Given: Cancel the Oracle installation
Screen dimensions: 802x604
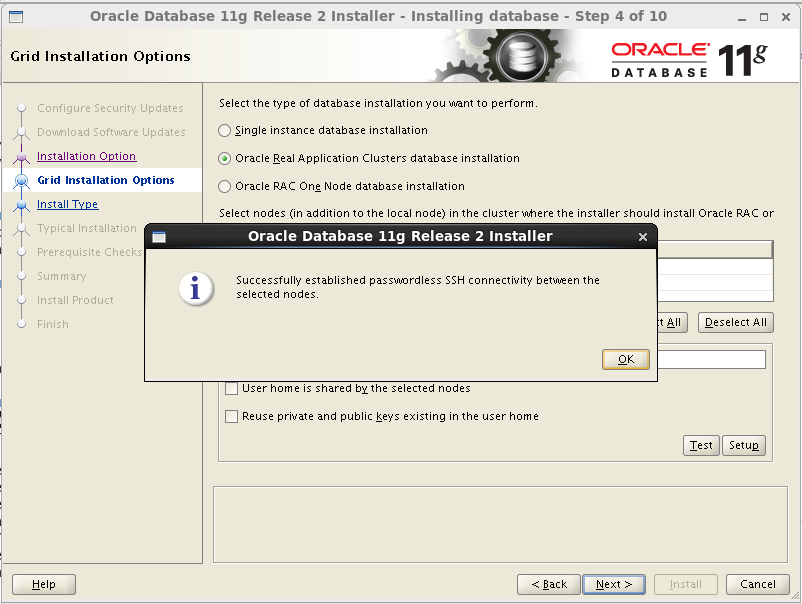Looking at the screenshot, I should point(758,584).
